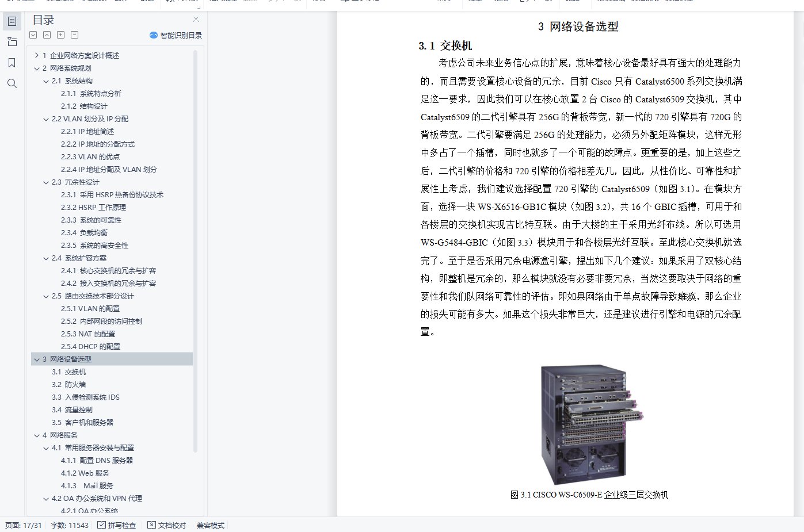Click the boxed down-chevron expand icon under 目录
804x532 pixels.
[33, 35]
